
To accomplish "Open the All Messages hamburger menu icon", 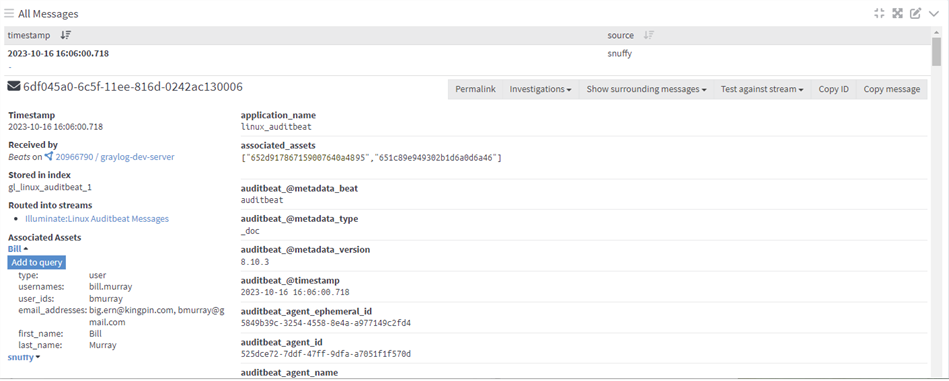I will (x=9, y=13).
